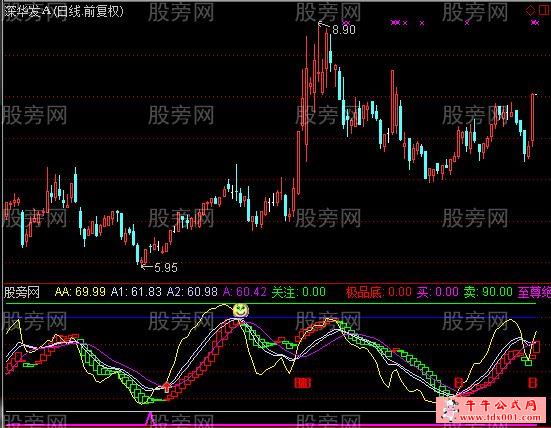Click the wide red block marker in indicator

point(303,383)
